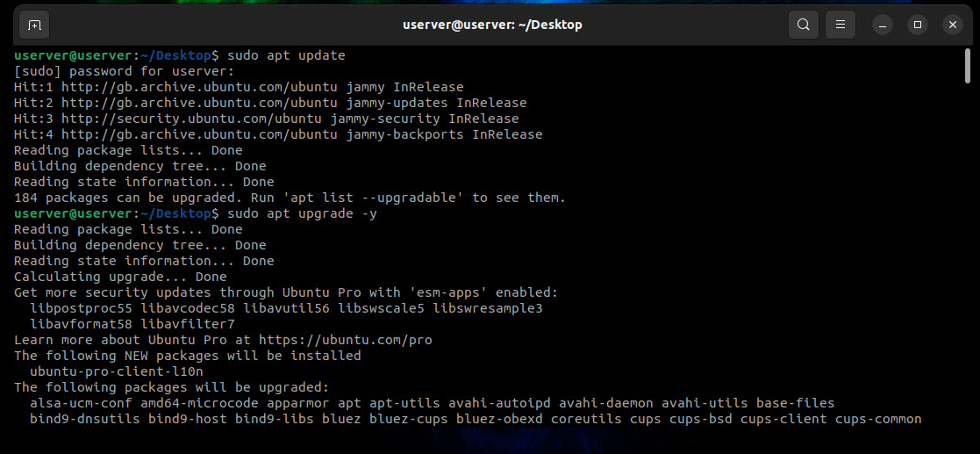Click the search magnifier icon
980x454 pixels.
pos(803,25)
